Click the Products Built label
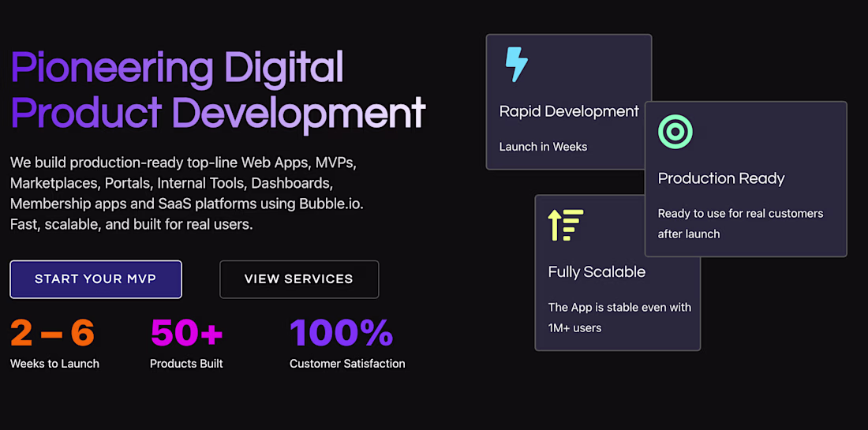The height and width of the screenshot is (430, 868). pos(186,365)
